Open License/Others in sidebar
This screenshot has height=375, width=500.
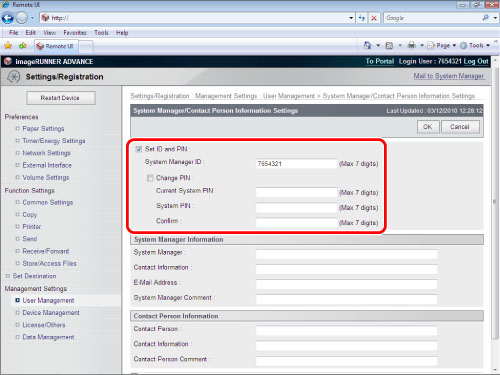coord(44,325)
